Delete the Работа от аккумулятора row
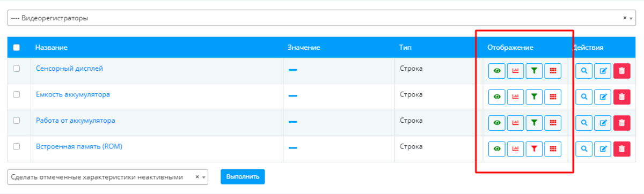The height and width of the screenshot is (194, 644). pyautogui.click(x=621, y=123)
